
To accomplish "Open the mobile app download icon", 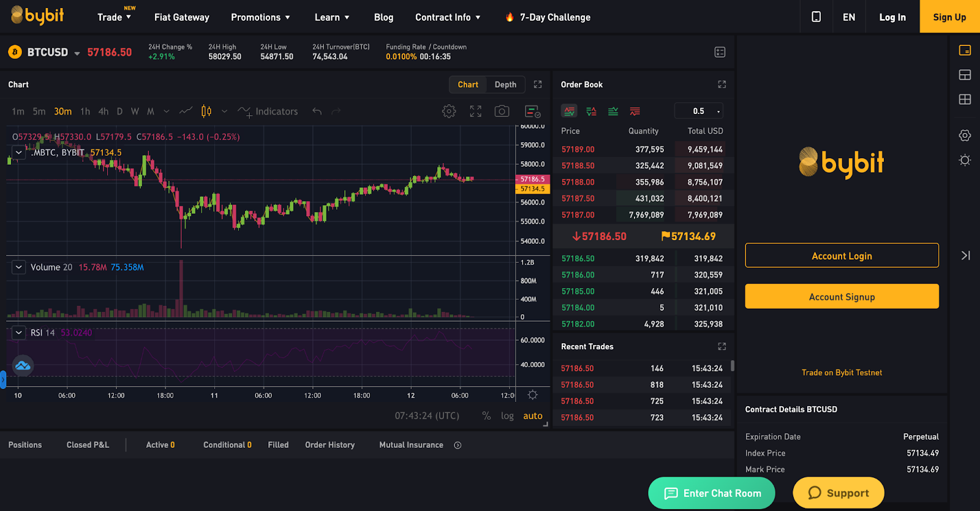I will [x=816, y=17].
